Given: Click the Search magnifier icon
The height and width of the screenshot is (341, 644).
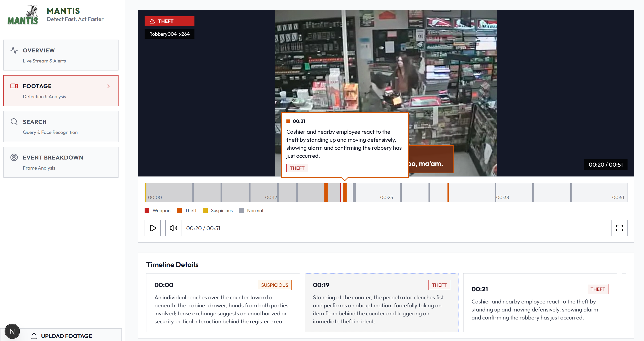Looking at the screenshot, I should 14,122.
